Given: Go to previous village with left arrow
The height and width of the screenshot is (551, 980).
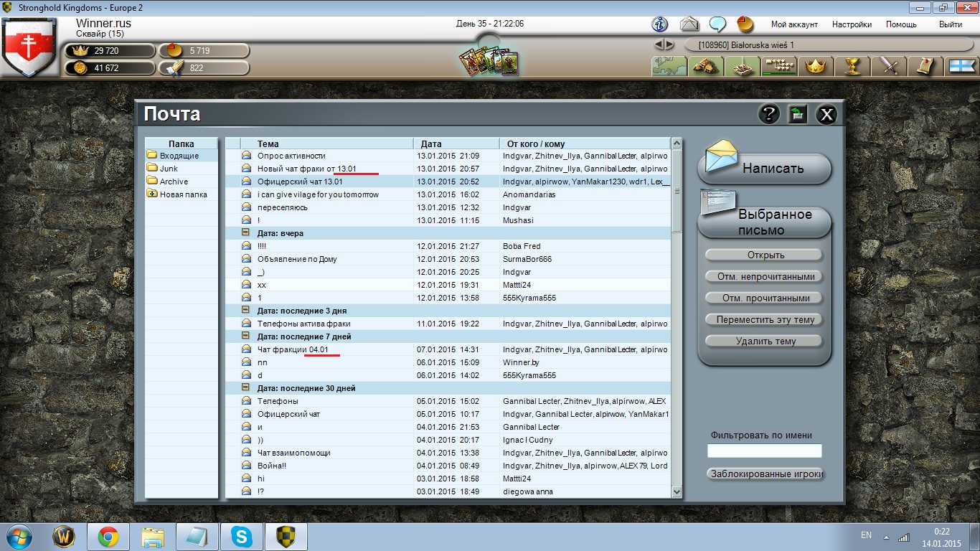Looking at the screenshot, I should point(659,44).
